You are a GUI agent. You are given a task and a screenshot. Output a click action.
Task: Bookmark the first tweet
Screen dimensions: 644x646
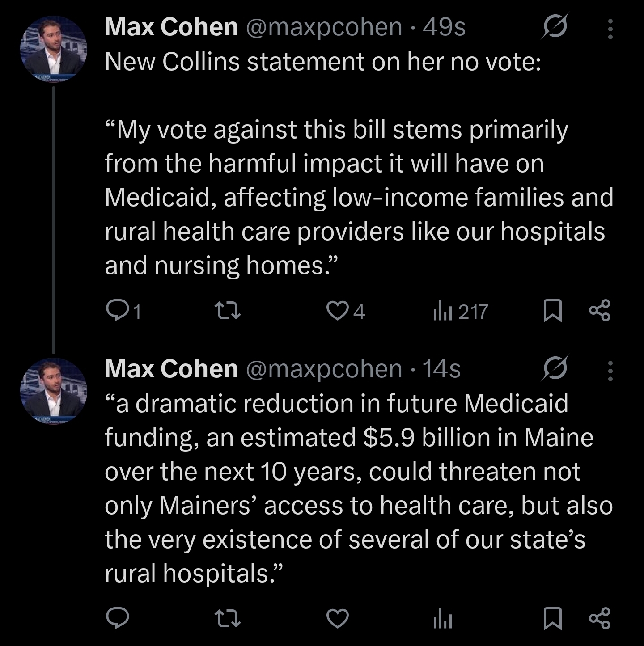point(552,311)
